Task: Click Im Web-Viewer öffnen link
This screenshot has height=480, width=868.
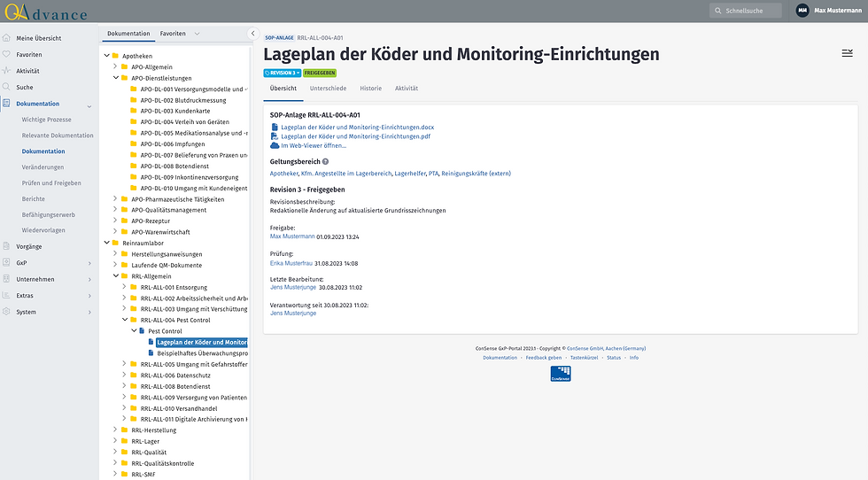Action: point(314,145)
